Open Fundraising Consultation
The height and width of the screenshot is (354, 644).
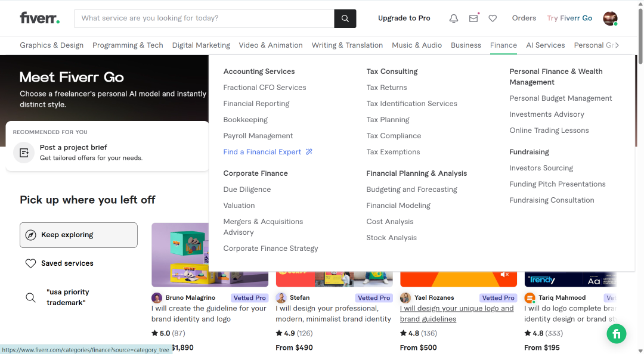[552, 200]
